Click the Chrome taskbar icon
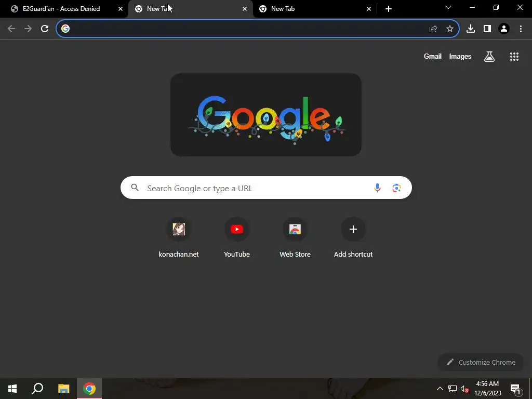This screenshot has height=399, width=532. 89,389
